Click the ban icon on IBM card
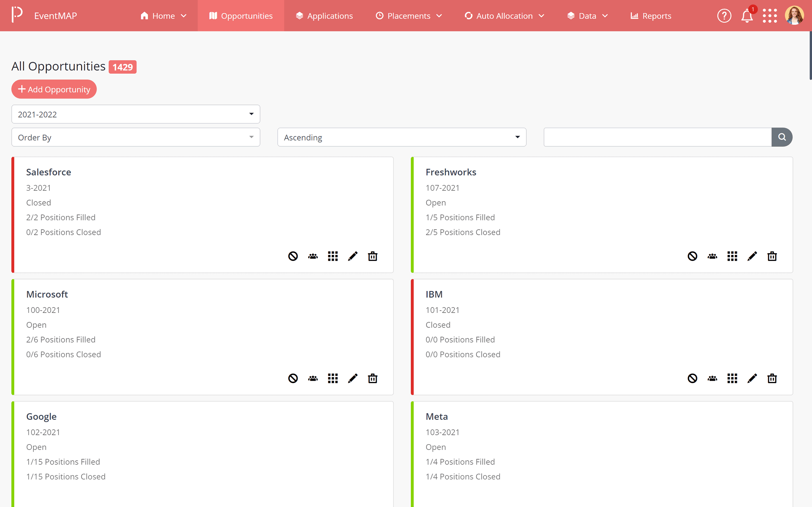The image size is (812, 507). (x=692, y=378)
